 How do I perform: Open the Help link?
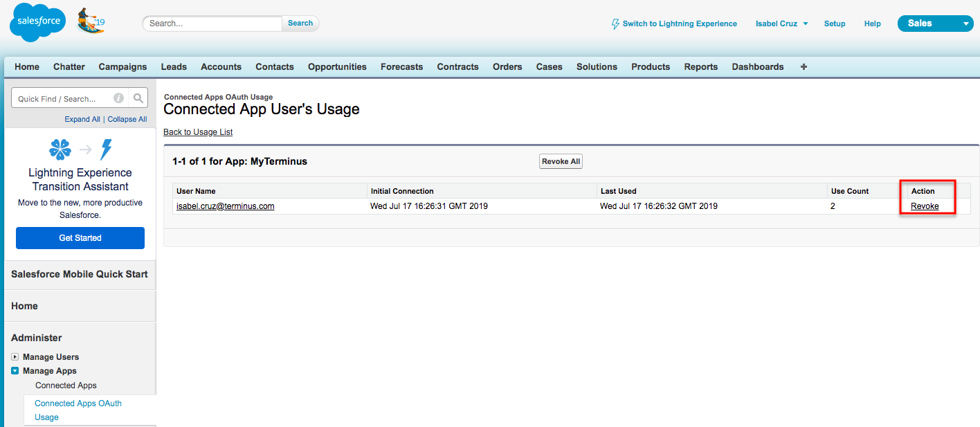pos(872,24)
